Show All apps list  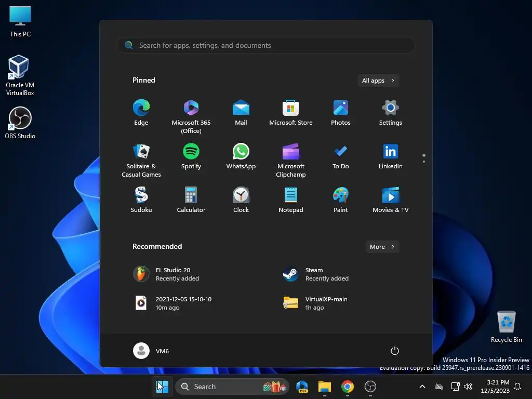pos(378,81)
